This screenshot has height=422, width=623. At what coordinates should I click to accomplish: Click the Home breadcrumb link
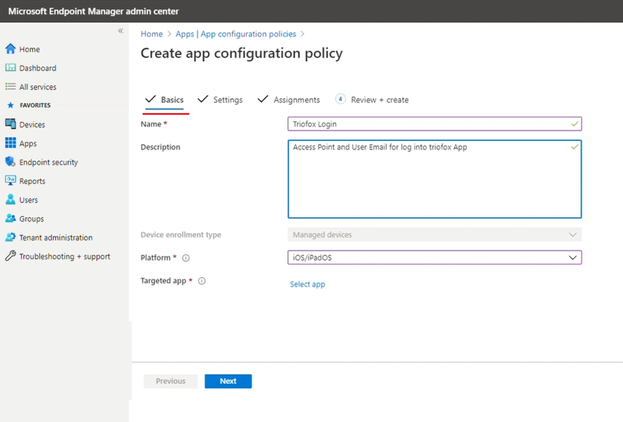[x=152, y=34]
